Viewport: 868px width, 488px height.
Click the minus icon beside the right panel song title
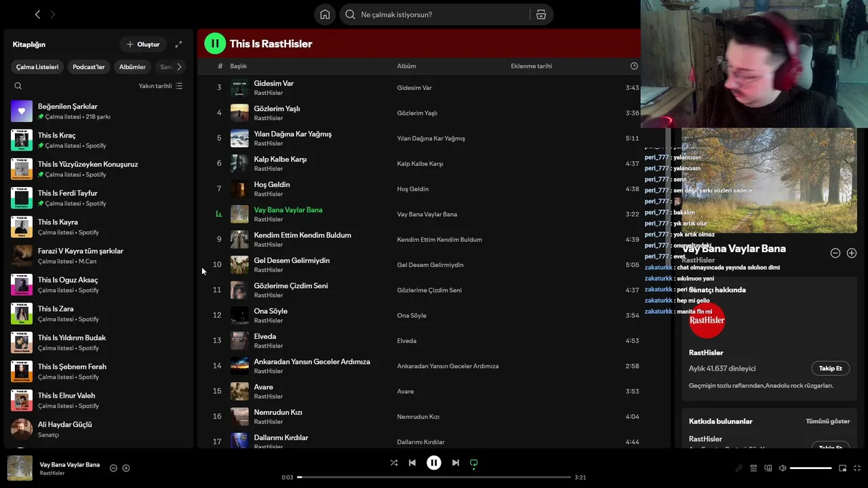tap(835, 253)
